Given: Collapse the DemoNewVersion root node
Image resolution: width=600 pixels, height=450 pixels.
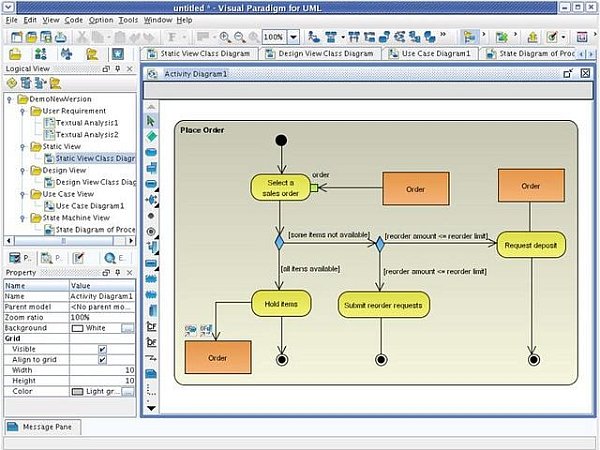Looking at the screenshot, I should tap(9, 100).
